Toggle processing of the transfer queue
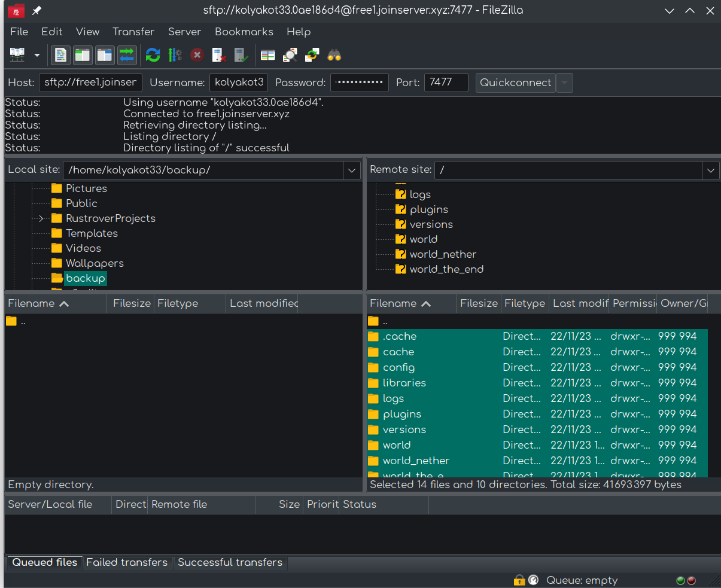 pos(175,56)
